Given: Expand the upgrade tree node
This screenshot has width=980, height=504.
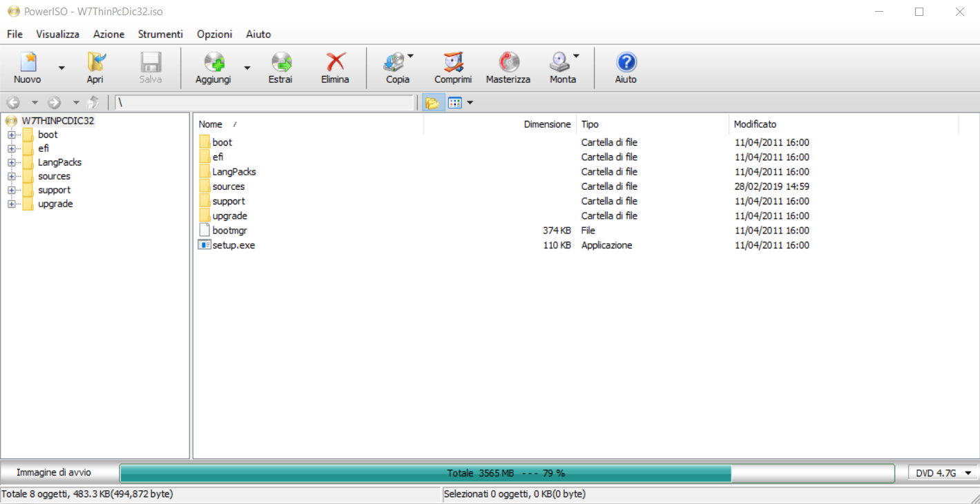Looking at the screenshot, I should (x=11, y=204).
